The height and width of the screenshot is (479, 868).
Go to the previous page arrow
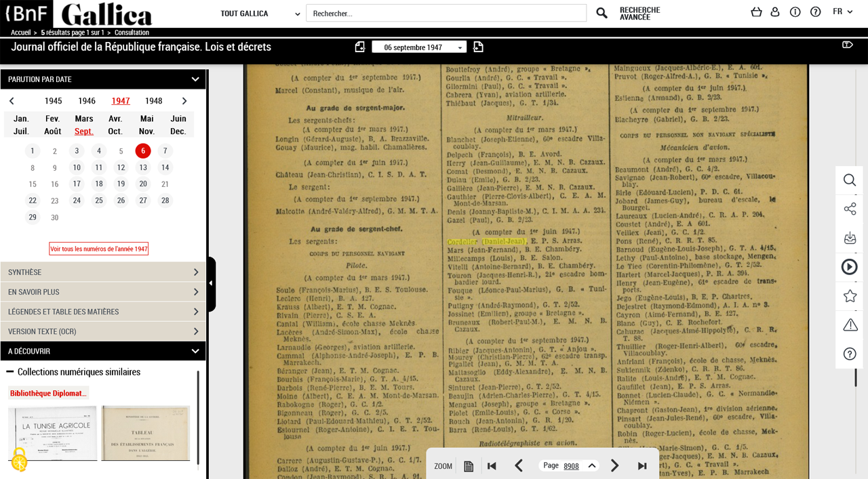tap(519, 465)
